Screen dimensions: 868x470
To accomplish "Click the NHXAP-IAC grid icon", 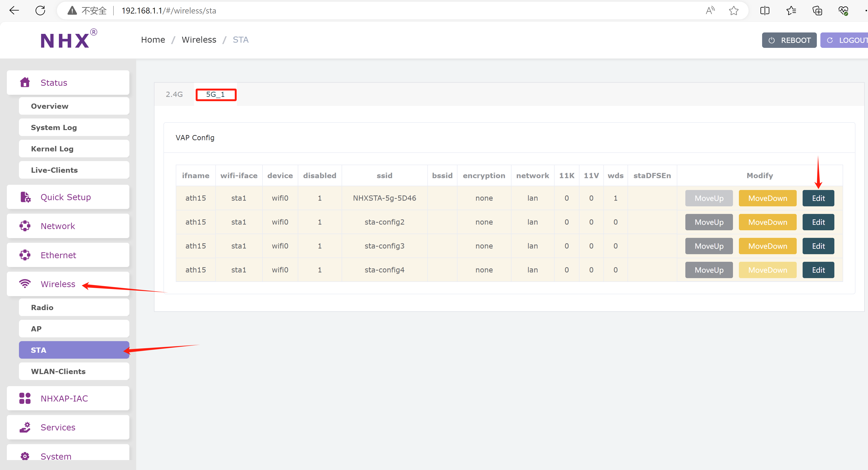I will tap(25, 398).
